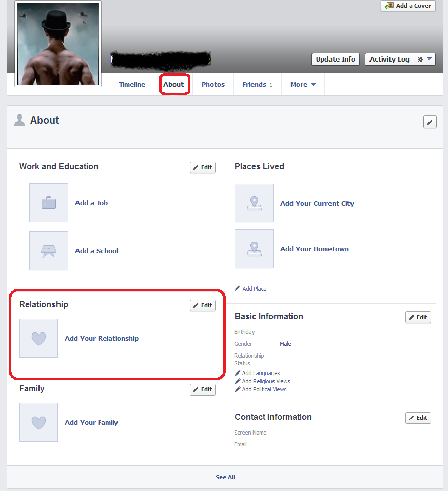This screenshot has width=448, height=491.
Task: Click the heart icon beside Add Your Family
Action: tap(38, 422)
